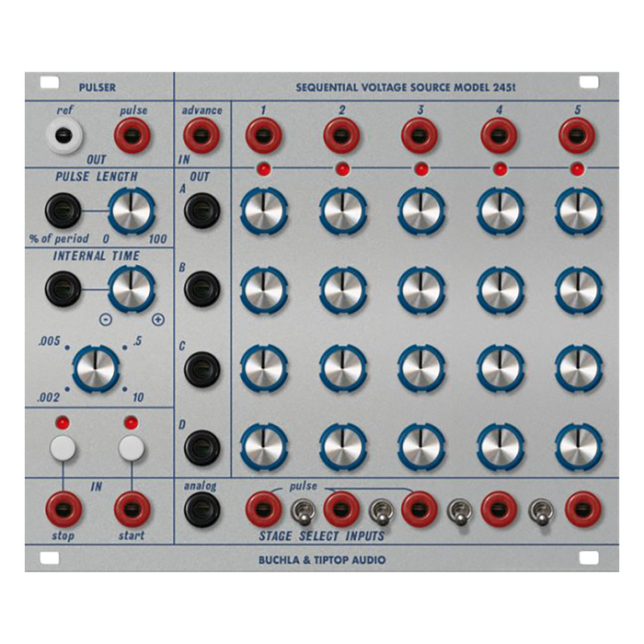Image resolution: width=644 pixels, height=644 pixels.
Task: Flip toggle switch between select jacks 4 and 5
Action: click(x=541, y=512)
